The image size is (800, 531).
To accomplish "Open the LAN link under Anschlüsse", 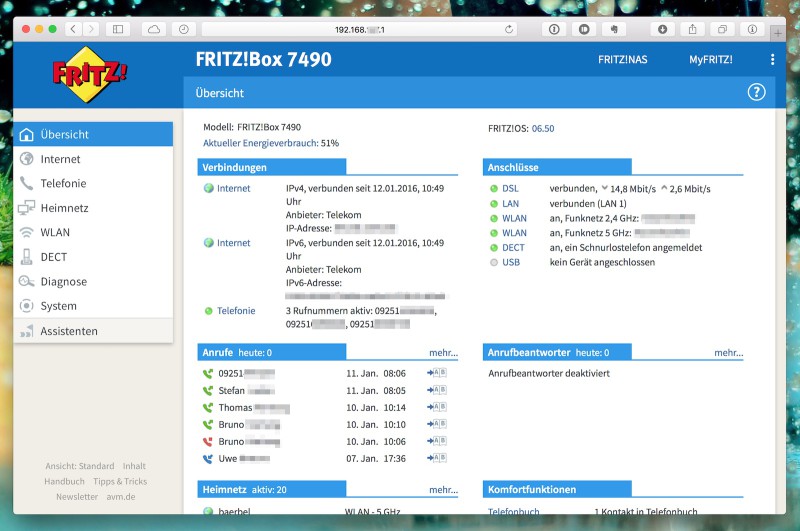I will click(x=510, y=204).
